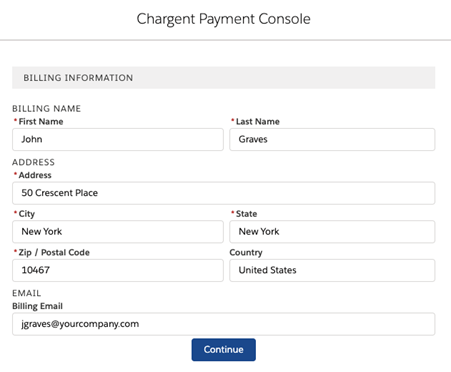This screenshot has height=372, width=451.
Task: Click the BILLING INFORMATION section header
Action: [x=224, y=78]
